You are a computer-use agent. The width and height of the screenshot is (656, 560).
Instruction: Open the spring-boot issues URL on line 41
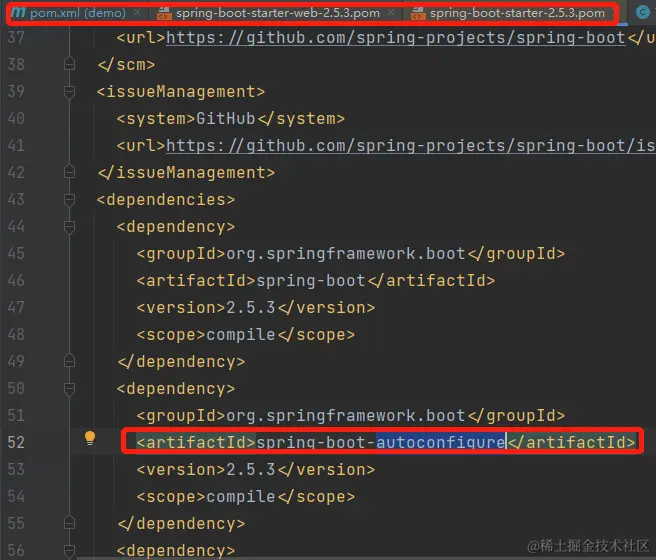(x=410, y=146)
